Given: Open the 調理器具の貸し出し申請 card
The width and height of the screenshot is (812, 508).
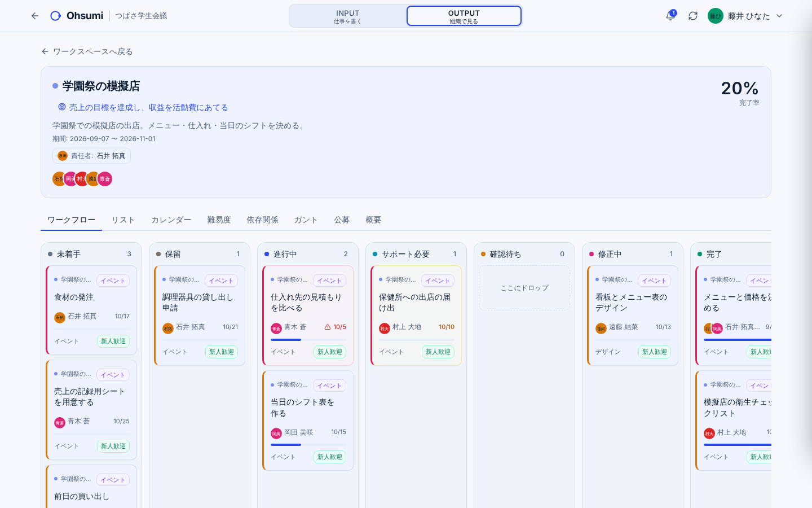Looking at the screenshot, I should [200, 316].
